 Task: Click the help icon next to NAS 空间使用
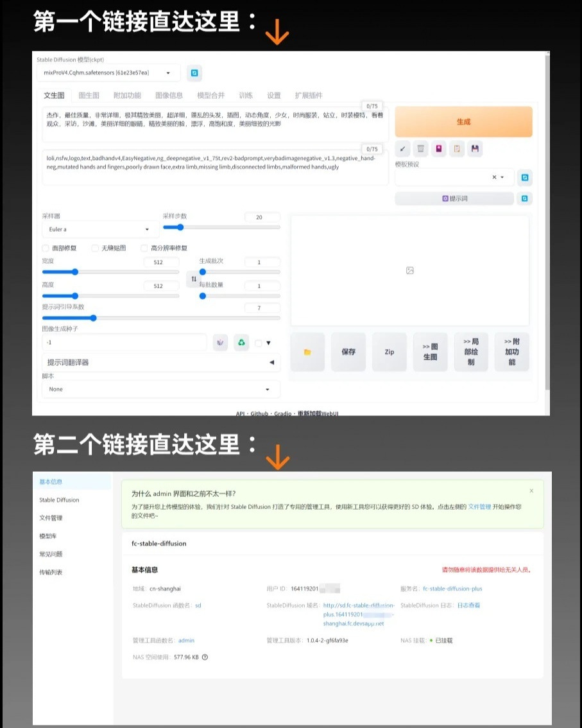pyautogui.click(x=205, y=657)
